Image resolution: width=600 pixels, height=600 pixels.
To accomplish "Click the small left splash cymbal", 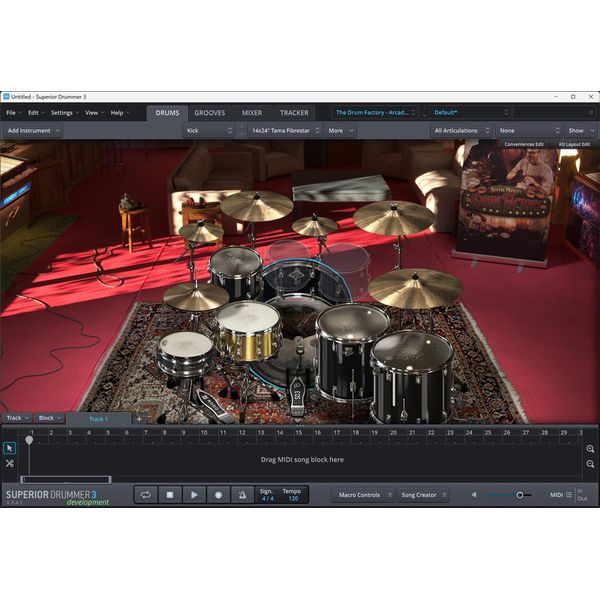I will [x=201, y=232].
